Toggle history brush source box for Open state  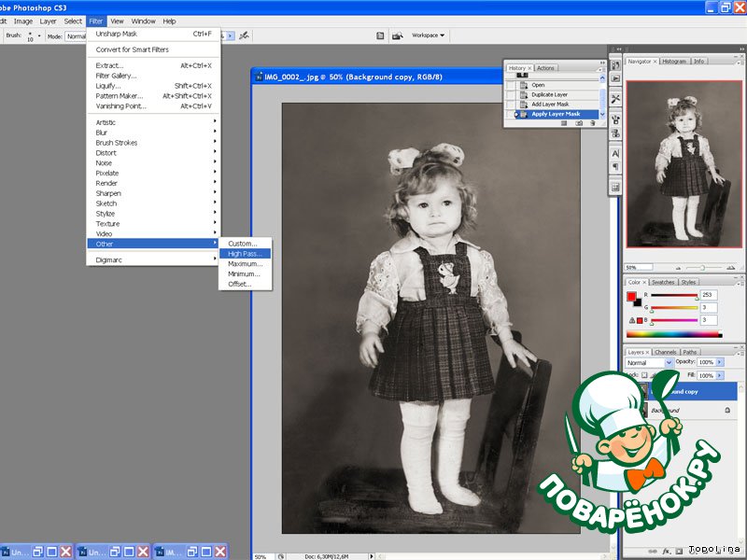(510, 85)
